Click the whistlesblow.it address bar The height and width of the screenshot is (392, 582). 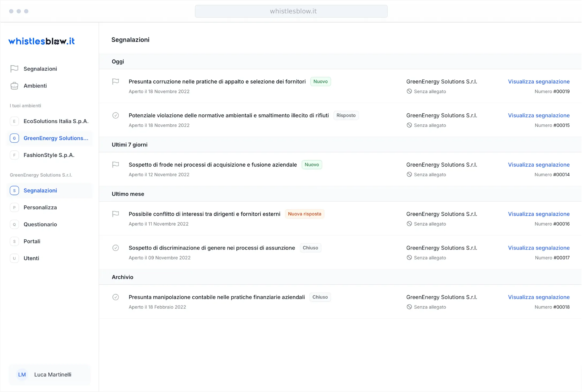(x=291, y=11)
